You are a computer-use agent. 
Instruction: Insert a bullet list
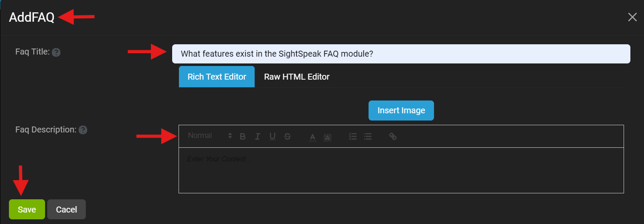pos(368,137)
